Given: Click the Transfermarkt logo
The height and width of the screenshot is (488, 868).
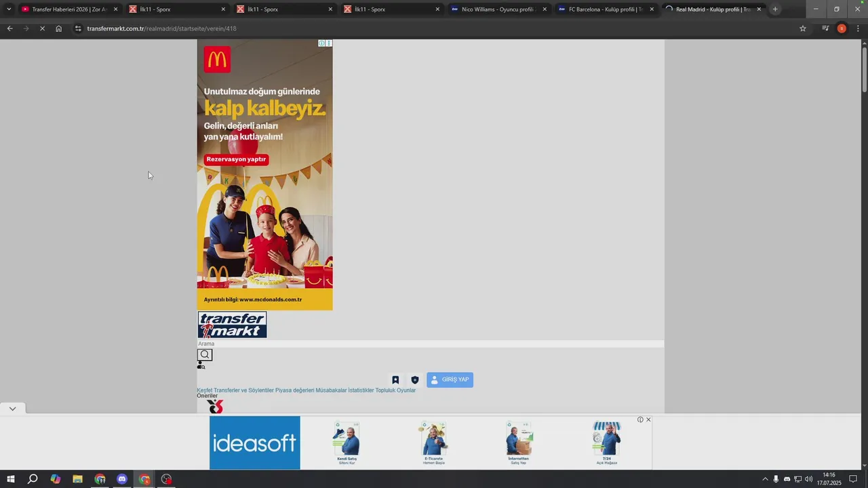Looking at the screenshot, I should pos(232,325).
